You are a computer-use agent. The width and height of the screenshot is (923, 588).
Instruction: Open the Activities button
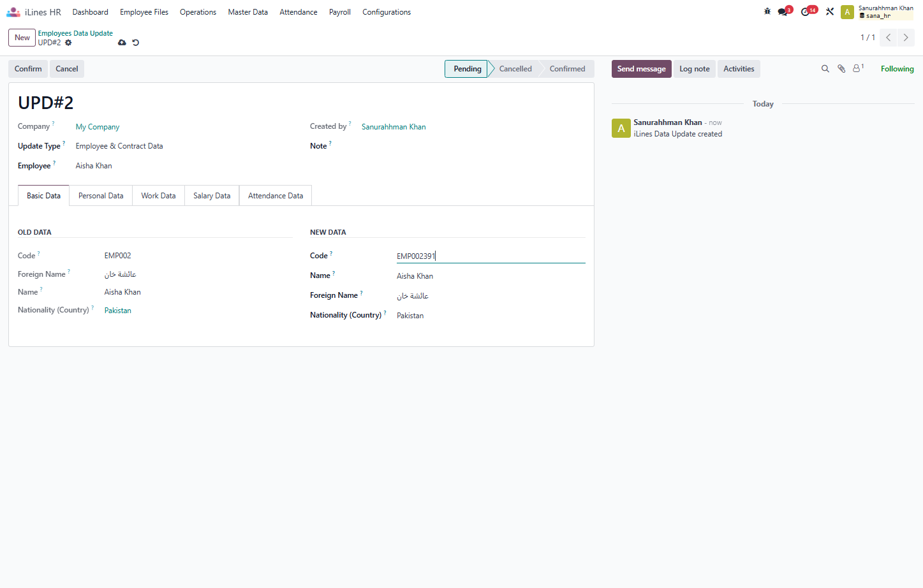tap(739, 69)
